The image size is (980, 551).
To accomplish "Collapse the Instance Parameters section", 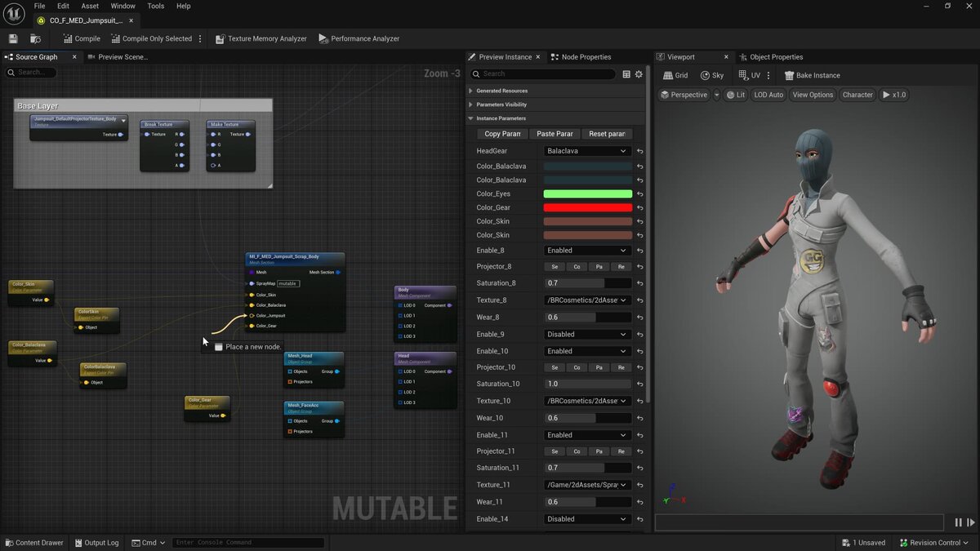I will click(x=470, y=118).
